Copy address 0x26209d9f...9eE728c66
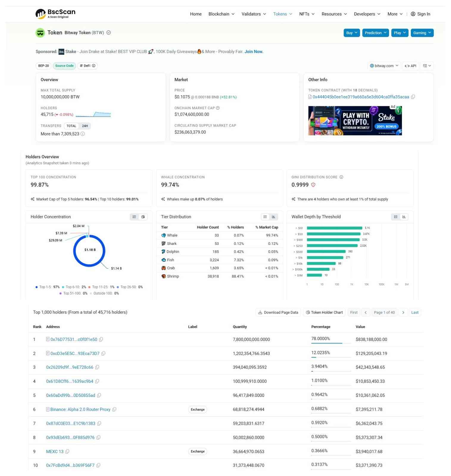This screenshot has width=451, height=476. tap(97, 367)
